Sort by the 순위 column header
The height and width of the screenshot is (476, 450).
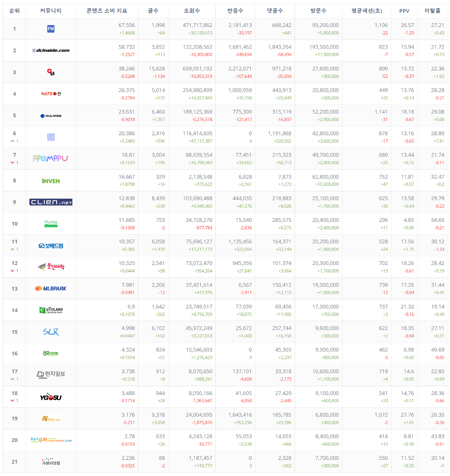click(x=15, y=11)
